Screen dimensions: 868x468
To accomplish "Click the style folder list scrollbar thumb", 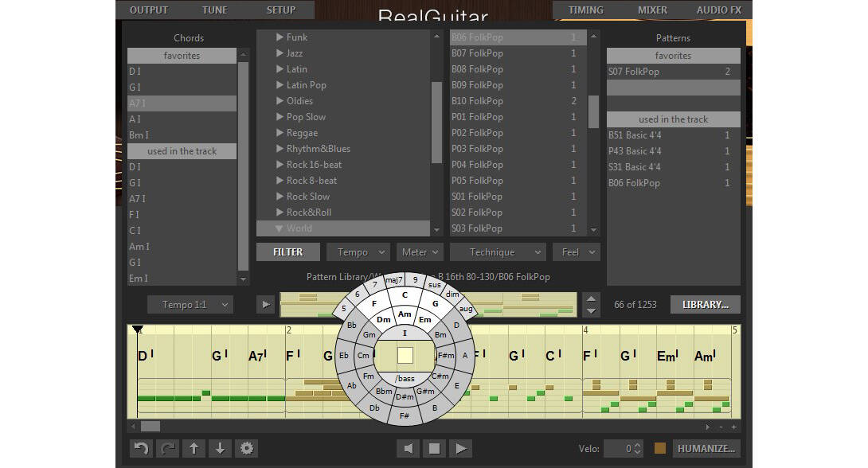I will click(x=436, y=123).
